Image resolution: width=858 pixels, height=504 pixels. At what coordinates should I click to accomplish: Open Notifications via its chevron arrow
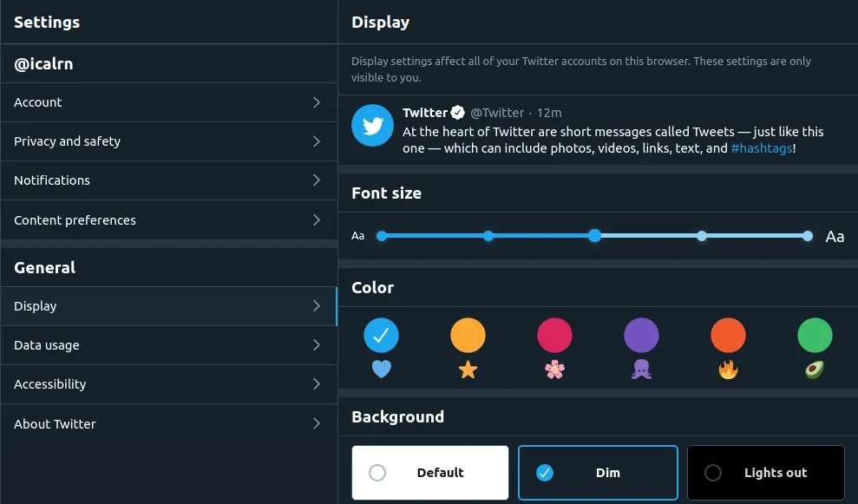click(317, 180)
